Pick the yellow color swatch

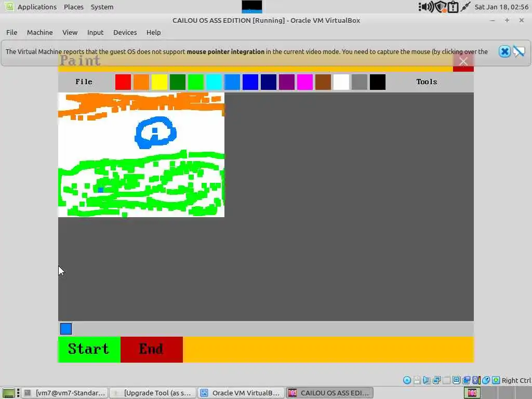[x=159, y=82]
